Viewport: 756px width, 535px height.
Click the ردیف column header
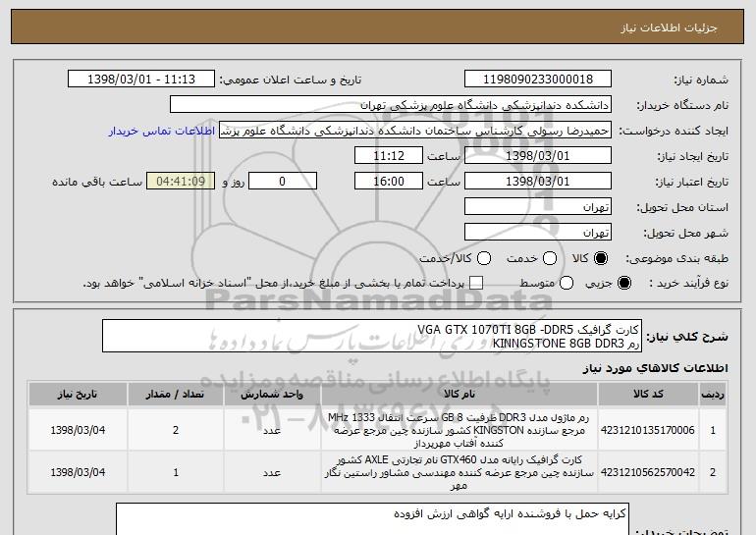(x=713, y=395)
